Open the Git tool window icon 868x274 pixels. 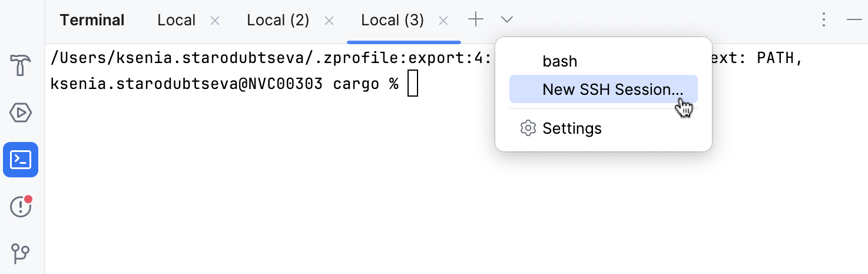[21, 253]
